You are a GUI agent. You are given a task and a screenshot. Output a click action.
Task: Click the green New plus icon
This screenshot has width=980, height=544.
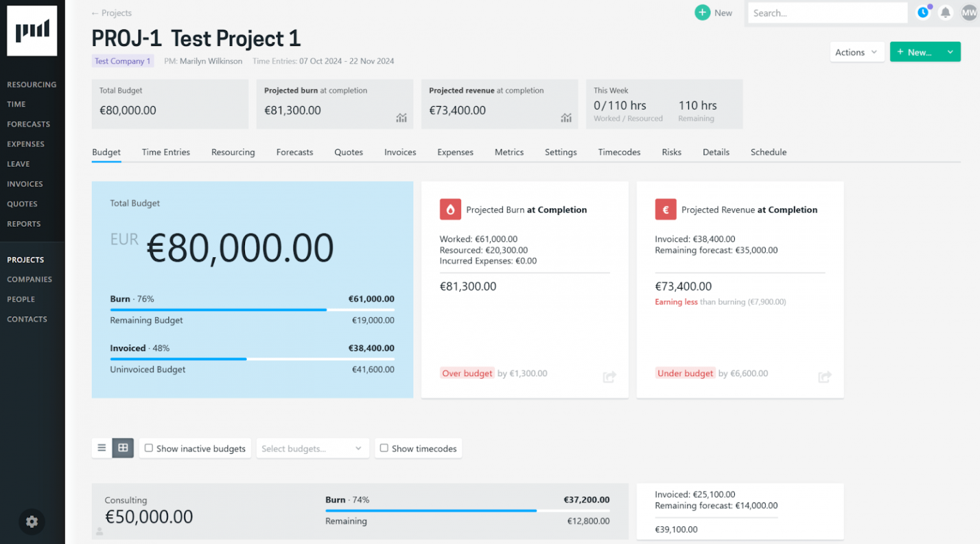click(x=702, y=12)
